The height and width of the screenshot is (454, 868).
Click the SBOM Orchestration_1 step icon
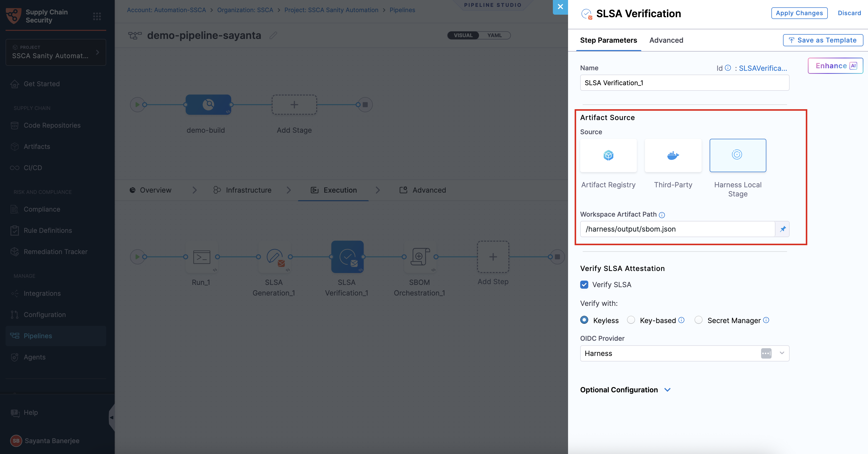point(420,257)
